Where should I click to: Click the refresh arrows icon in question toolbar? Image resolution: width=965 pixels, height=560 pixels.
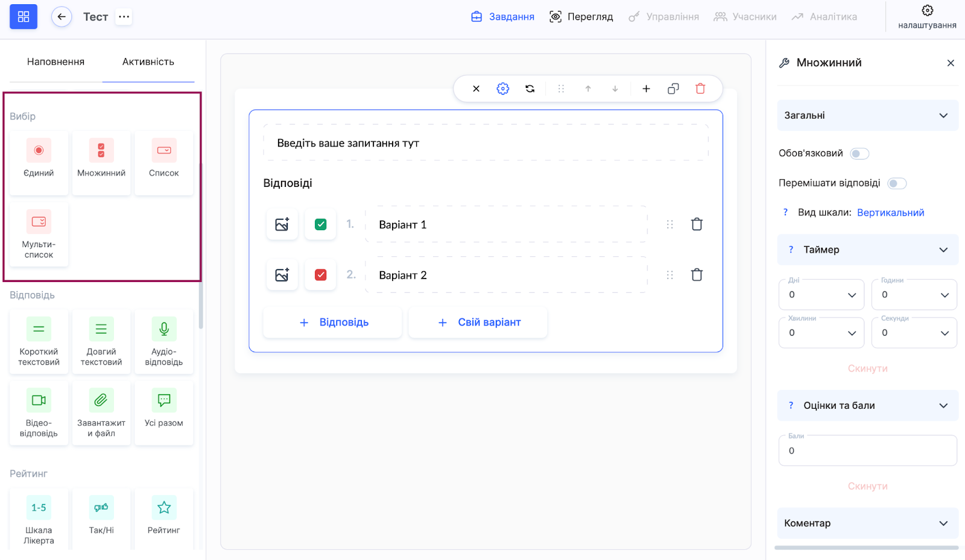coord(530,89)
